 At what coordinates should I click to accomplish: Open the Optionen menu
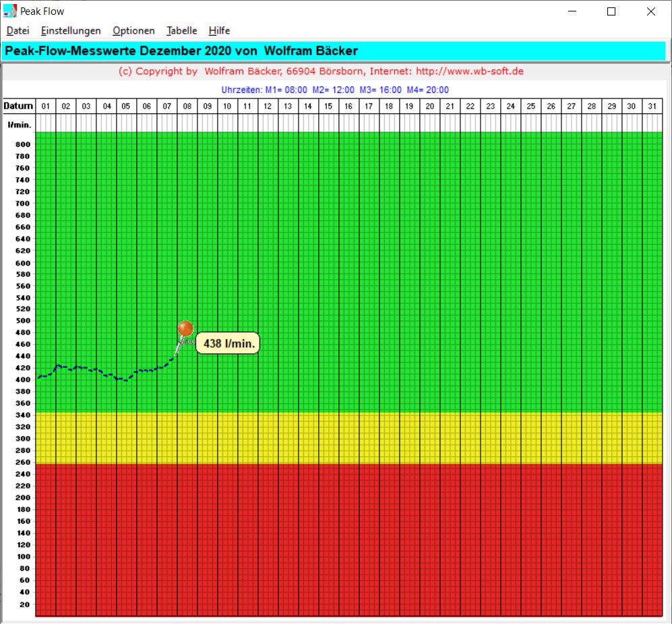pyautogui.click(x=133, y=30)
